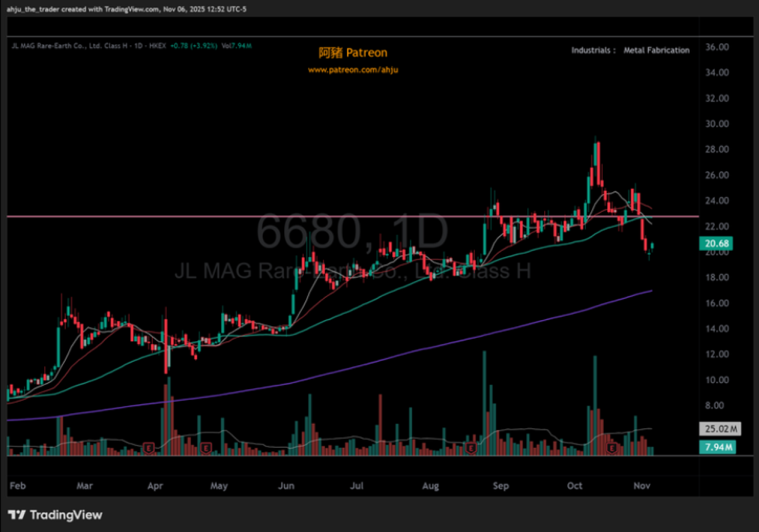This screenshot has width=759, height=532.
Task: Click the 20.68 current price label
Action: tap(717, 243)
